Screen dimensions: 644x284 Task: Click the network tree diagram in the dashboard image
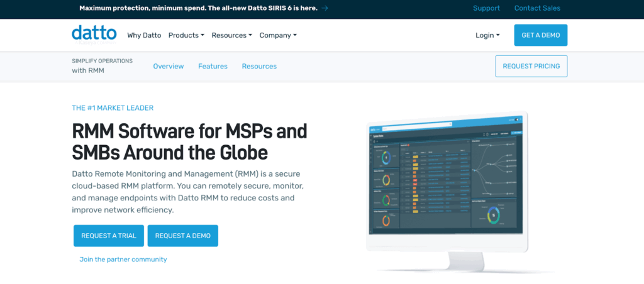tap(496, 165)
